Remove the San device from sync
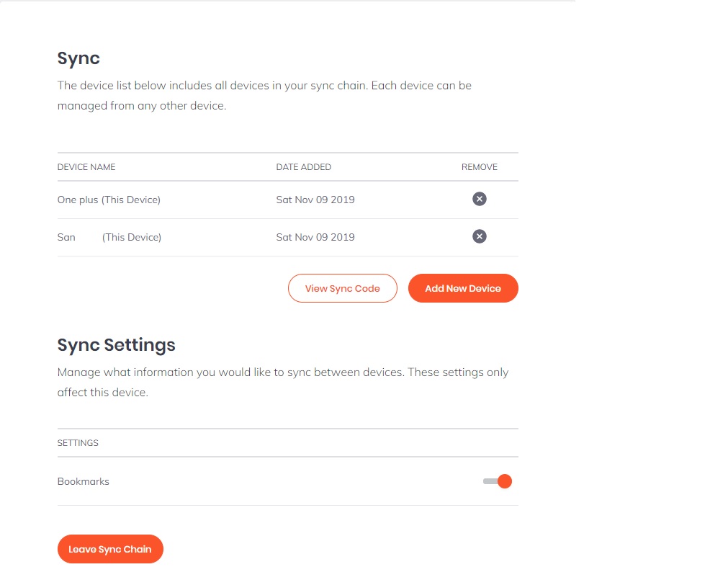This screenshot has width=728, height=585. click(479, 236)
